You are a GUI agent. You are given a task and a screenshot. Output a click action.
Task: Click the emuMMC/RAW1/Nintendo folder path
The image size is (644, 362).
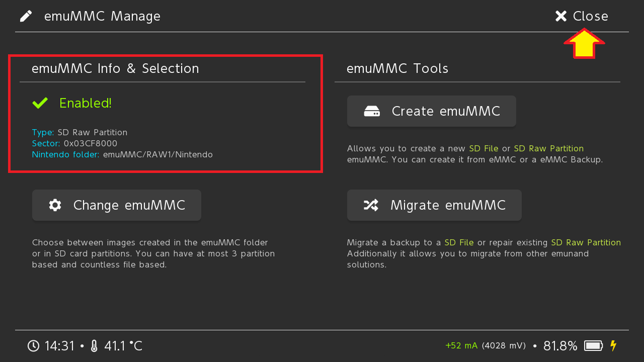point(158,155)
